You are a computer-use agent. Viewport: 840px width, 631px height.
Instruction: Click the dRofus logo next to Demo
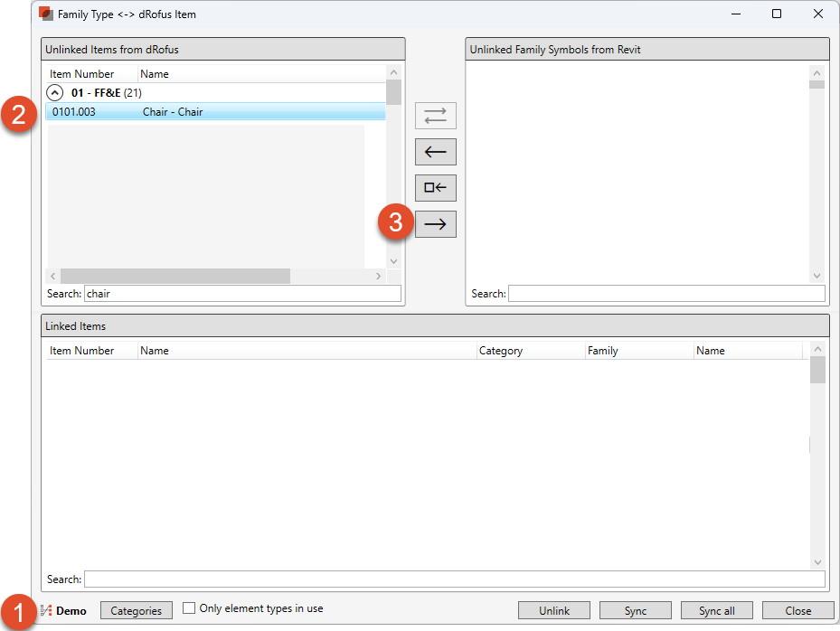click(x=45, y=610)
